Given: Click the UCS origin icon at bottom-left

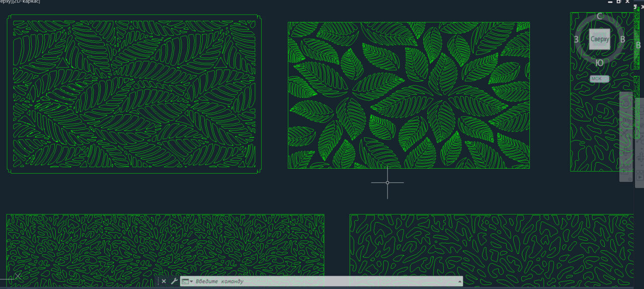Looking at the screenshot, I should pos(17,276).
